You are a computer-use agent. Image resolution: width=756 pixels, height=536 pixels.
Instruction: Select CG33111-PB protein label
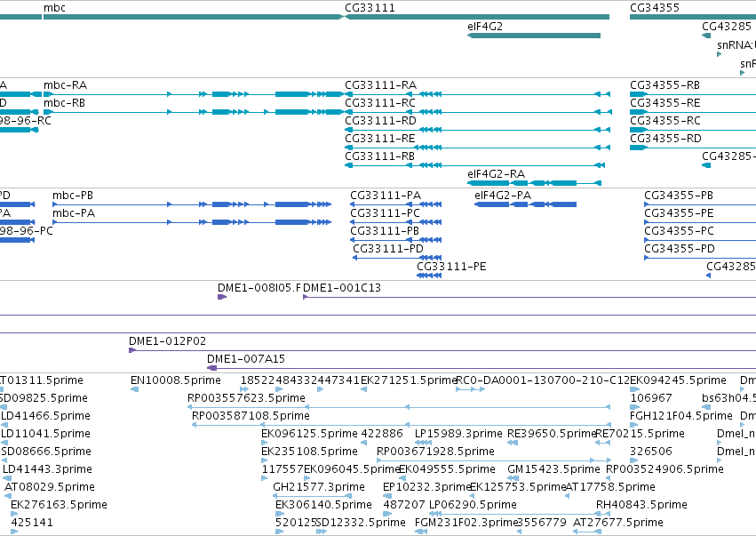coord(385,232)
